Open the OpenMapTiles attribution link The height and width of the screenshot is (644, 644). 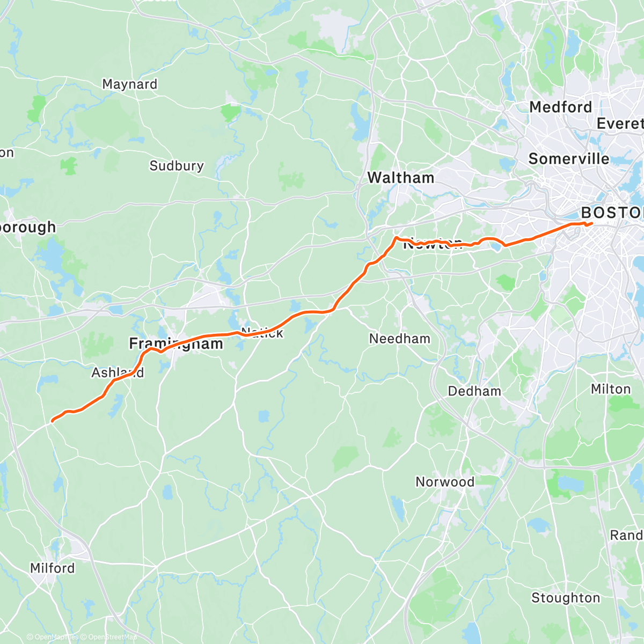(53, 637)
